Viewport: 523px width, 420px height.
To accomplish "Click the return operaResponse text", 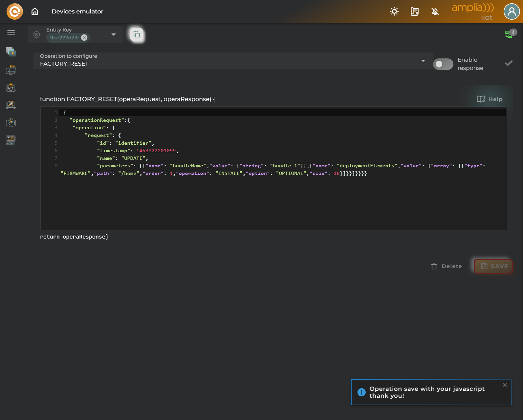I will tap(74, 237).
